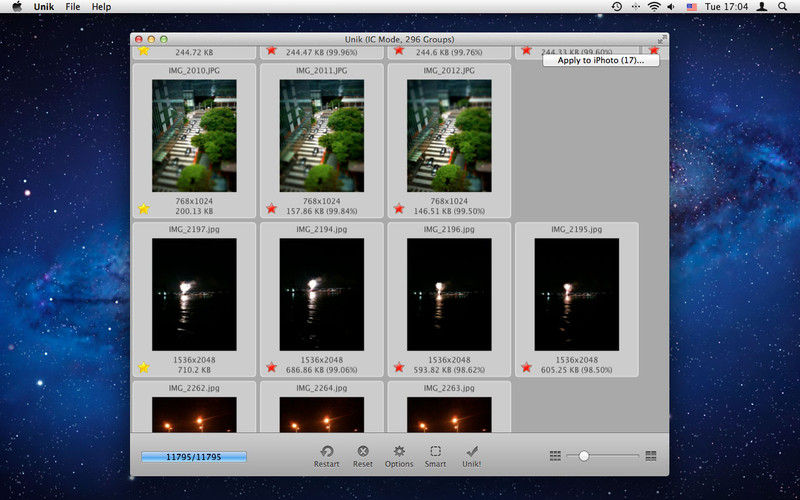Toggle the yellow star beside 244.72 KB
Screen dimensions: 800x500
click(144, 51)
